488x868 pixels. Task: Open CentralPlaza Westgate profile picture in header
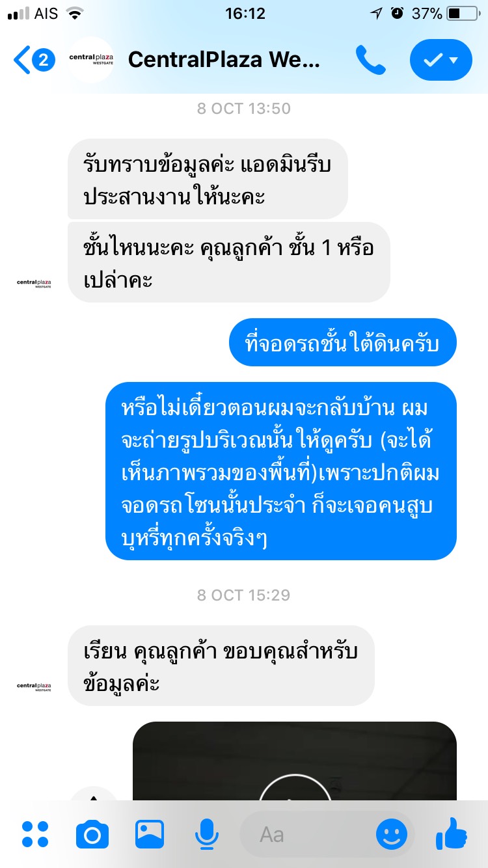[x=90, y=59]
